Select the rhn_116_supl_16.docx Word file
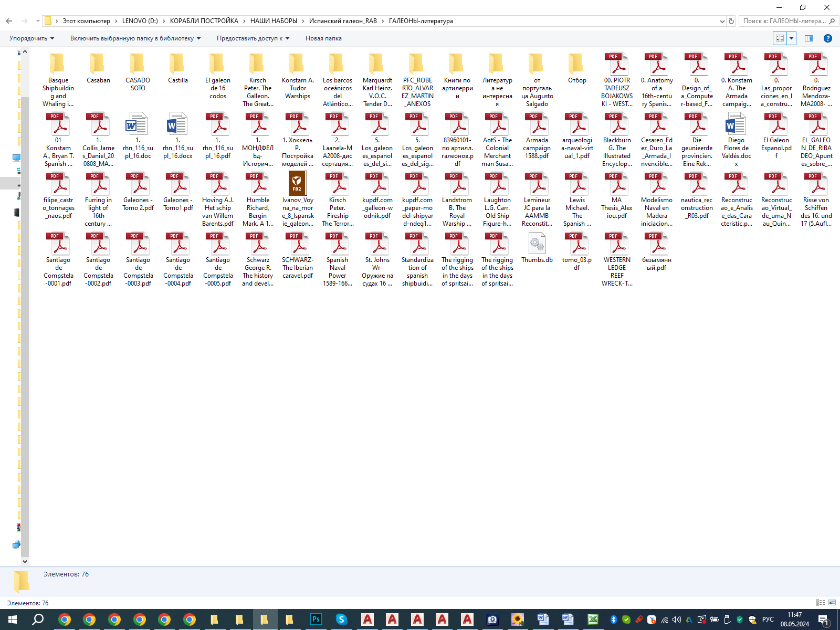This screenshot has width=840, height=630. click(x=178, y=135)
